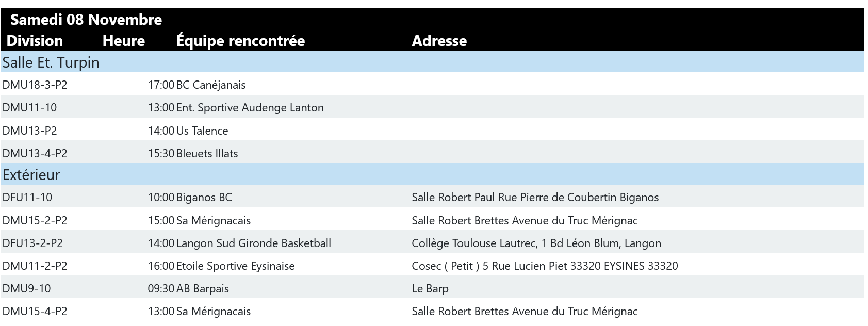Click the DMU18-3-P2 division cell

(35, 85)
